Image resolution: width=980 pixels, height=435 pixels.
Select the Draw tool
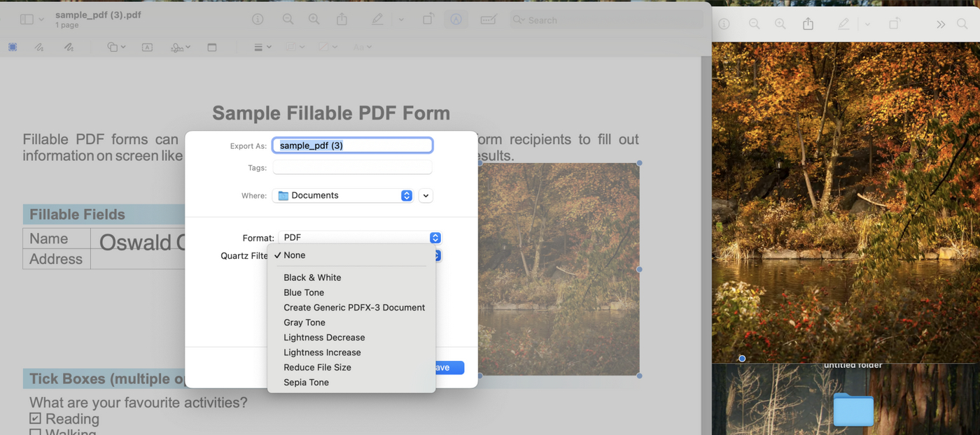[67, 47]
